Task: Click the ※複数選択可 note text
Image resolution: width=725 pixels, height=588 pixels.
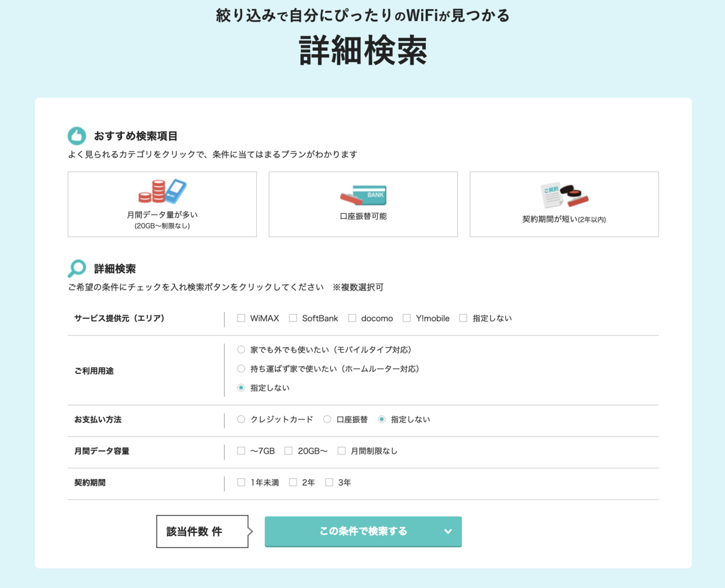Action: coord(358,287)
